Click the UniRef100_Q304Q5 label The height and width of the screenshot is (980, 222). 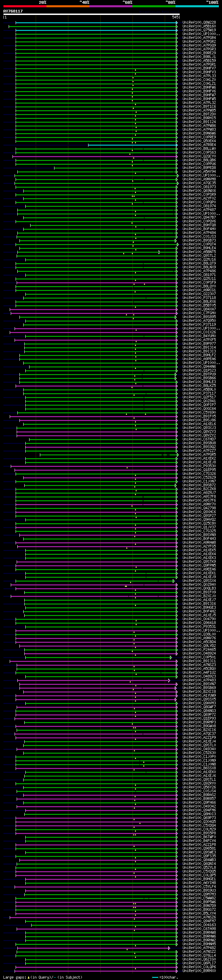click(199, 822)
